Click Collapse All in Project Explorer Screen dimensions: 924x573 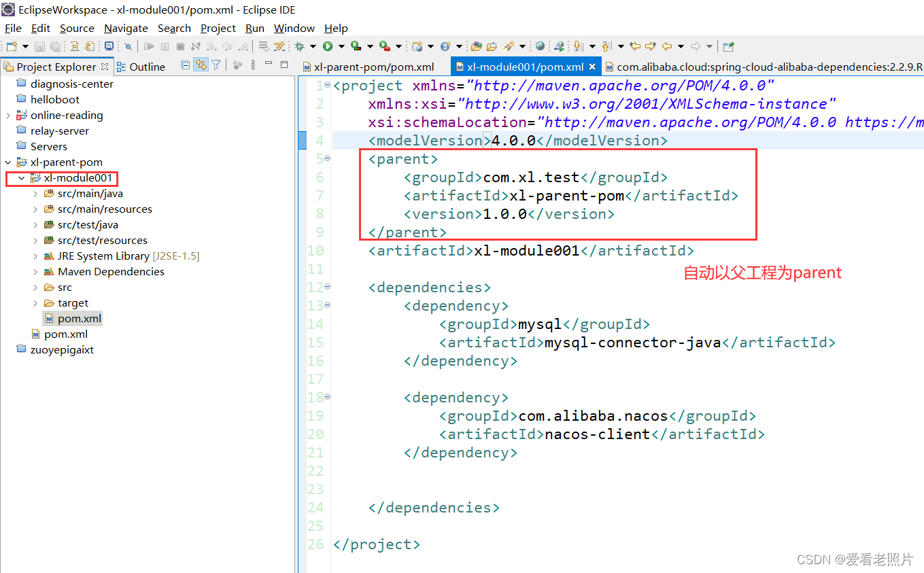pos(185,65)
